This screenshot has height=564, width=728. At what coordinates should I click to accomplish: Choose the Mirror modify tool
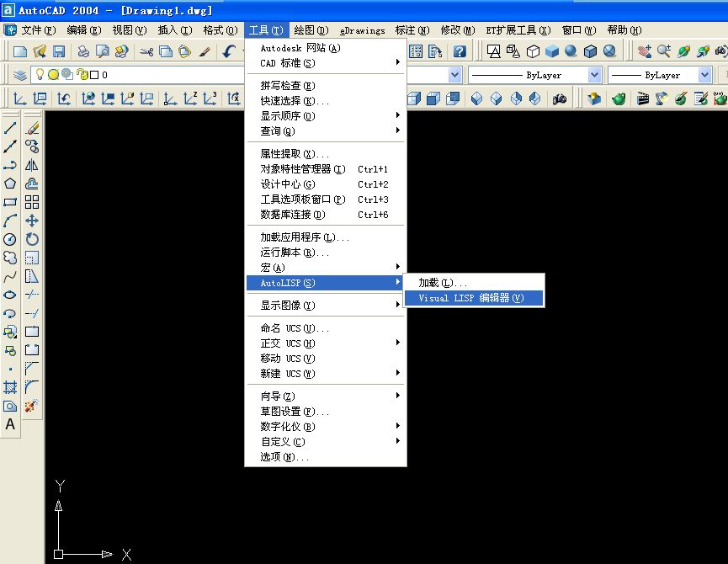[32, 165]
